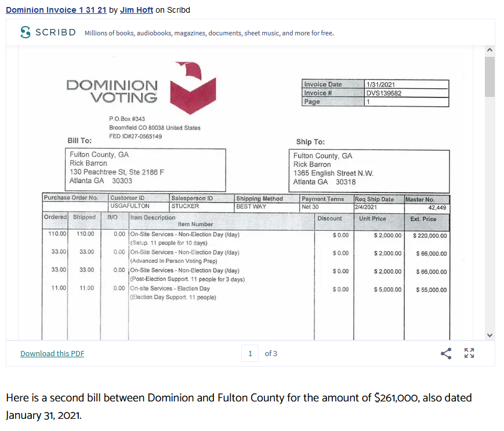504x431 pixels.
Task: Click Download this PDF link
Action: click(x=52, y=353)
